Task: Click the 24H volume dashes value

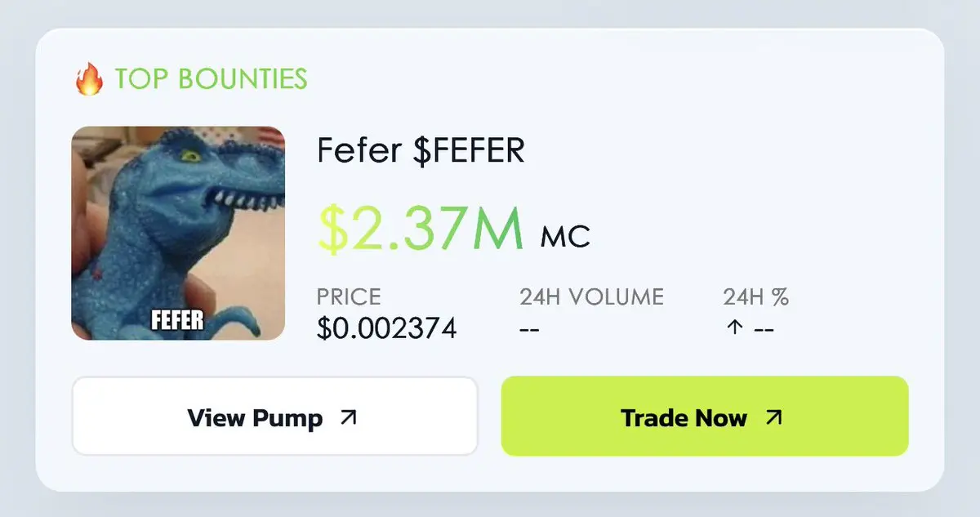Action: pos(530,328)
